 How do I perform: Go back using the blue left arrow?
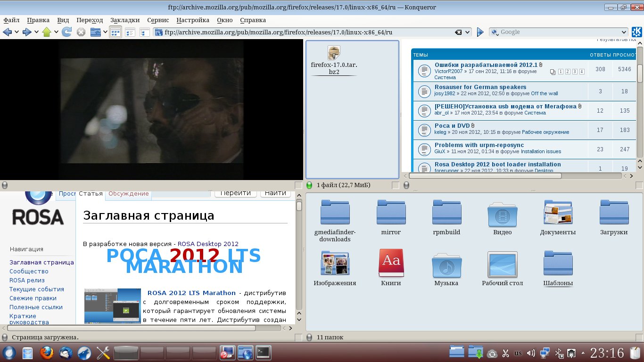click(7, 32)
